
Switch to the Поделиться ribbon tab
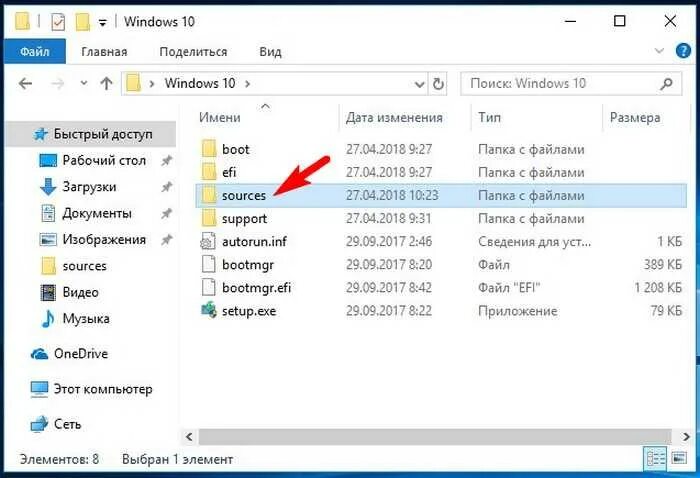[193, 52]
